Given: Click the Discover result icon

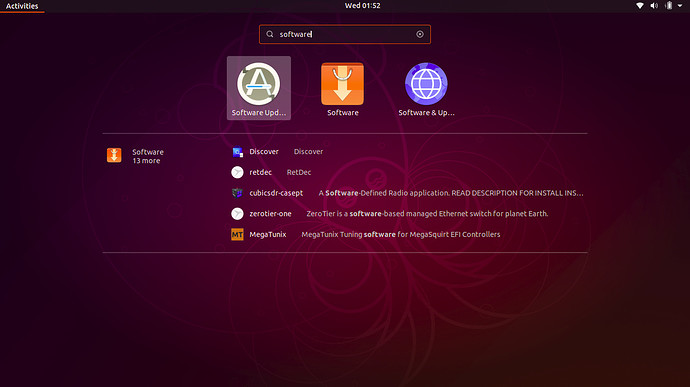Looking at the screenshot, I should point(237,152).
